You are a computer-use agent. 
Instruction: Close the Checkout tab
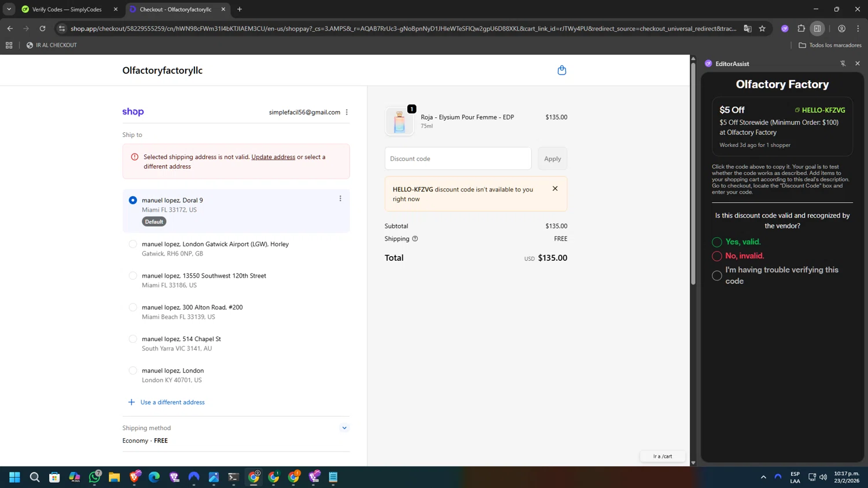[x=223, y=9]
